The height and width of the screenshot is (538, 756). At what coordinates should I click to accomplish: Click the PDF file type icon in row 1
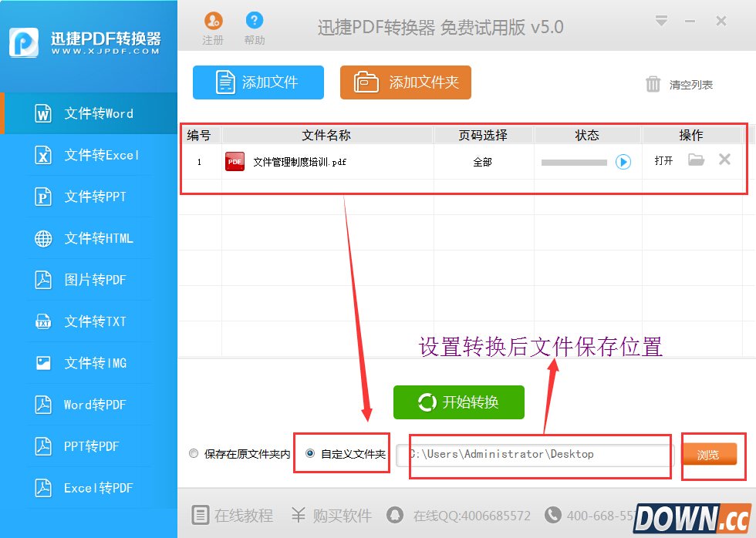pyautogui.click(x=235, y=161)
